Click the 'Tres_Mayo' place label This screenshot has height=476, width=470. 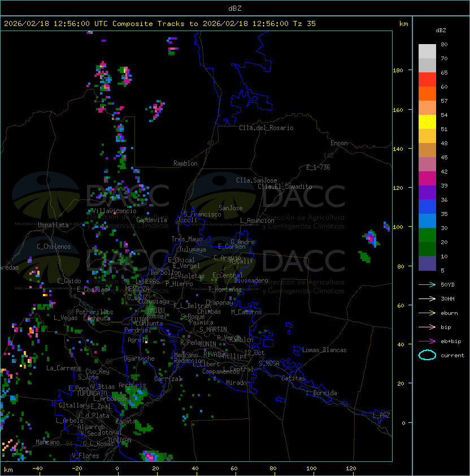pyautogui.click(x=186, y=239)
